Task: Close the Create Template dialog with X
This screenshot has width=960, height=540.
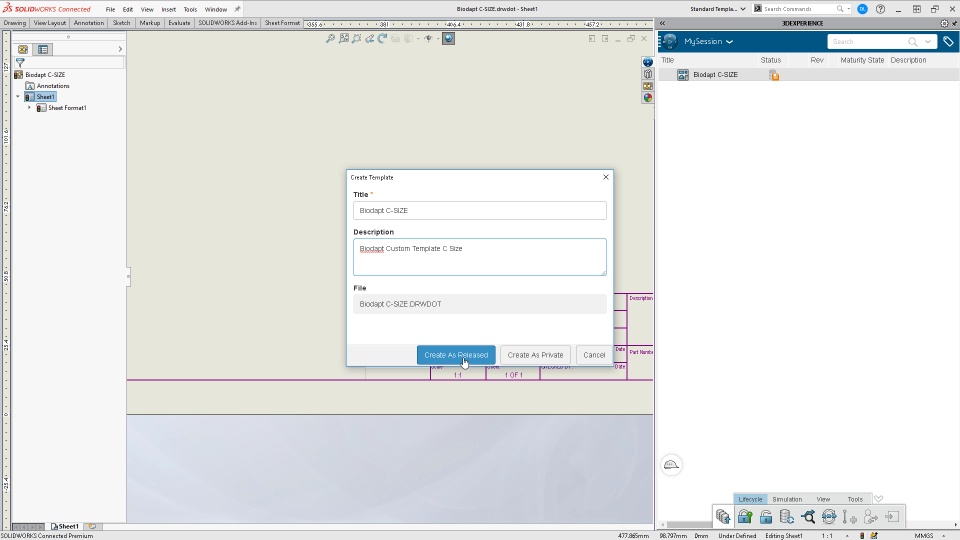Action: (606, 177)
